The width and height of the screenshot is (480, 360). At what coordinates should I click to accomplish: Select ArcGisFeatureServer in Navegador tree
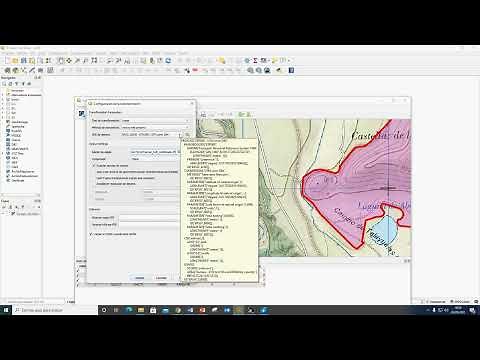(22, 176)
